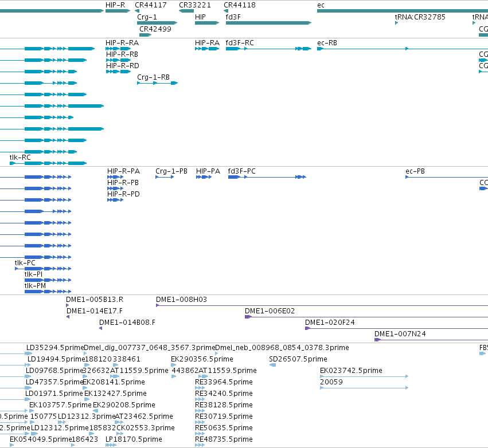Click the LP18170.5prime EST label

134,439
